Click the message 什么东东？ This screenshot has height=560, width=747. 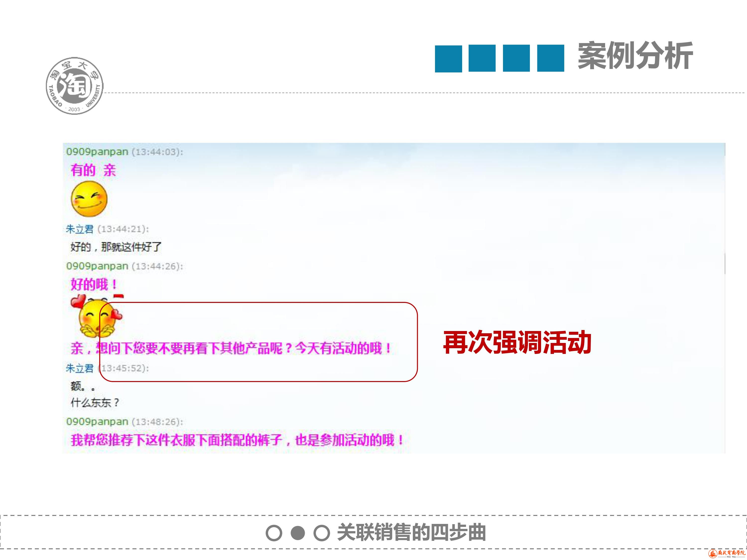pos(95,402)
